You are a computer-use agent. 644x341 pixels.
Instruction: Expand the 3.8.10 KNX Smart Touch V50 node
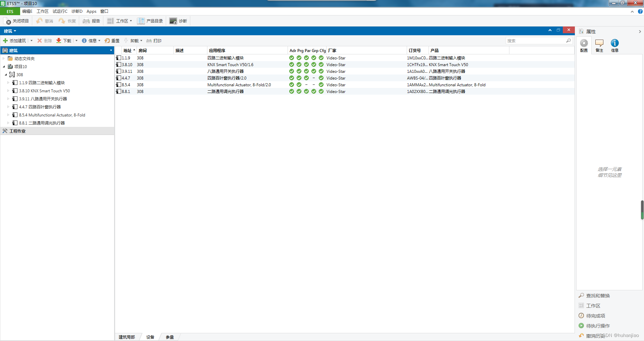[x=8, y=91]
